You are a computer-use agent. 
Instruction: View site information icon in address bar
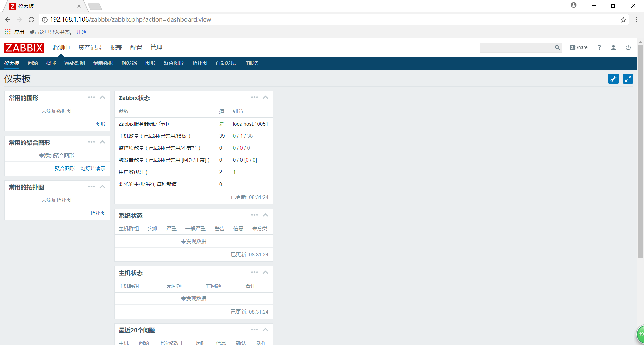45,20
